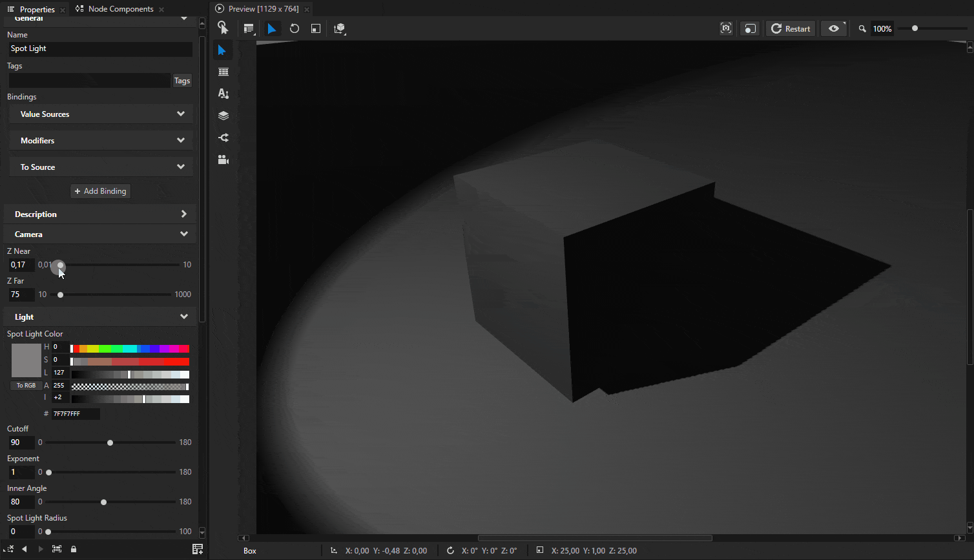Click the transform manipulator icon with the cube

point(340,28)
